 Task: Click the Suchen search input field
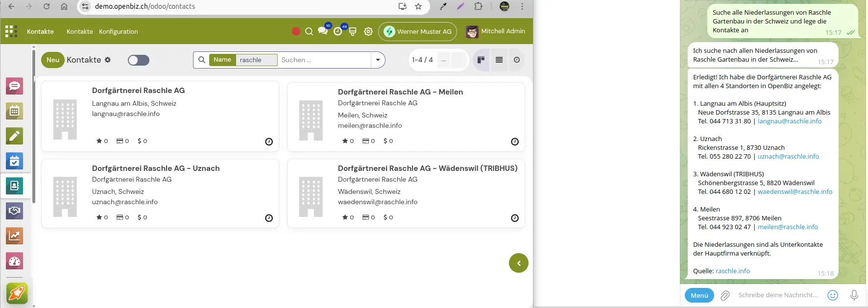(x=323, y=60)
